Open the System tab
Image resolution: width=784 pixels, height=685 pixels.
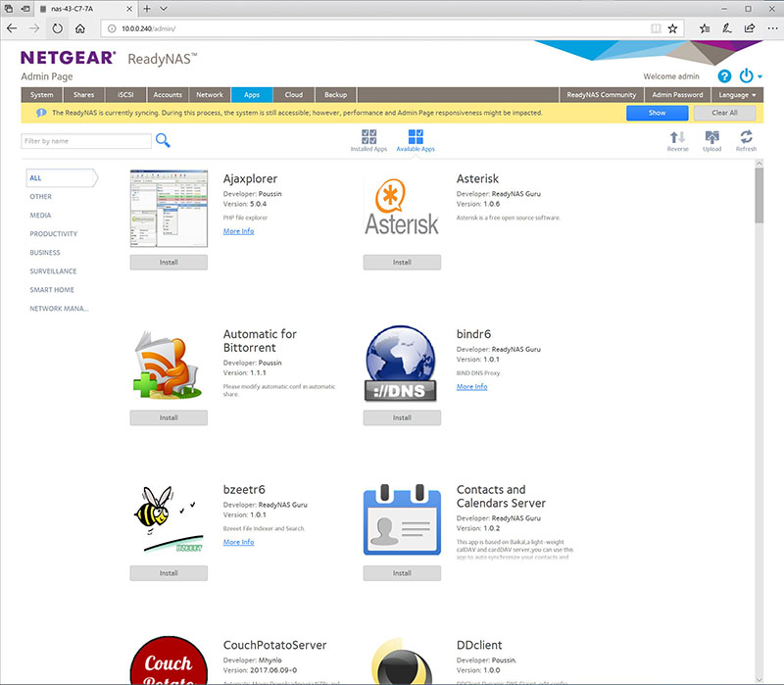pos(41,94)
